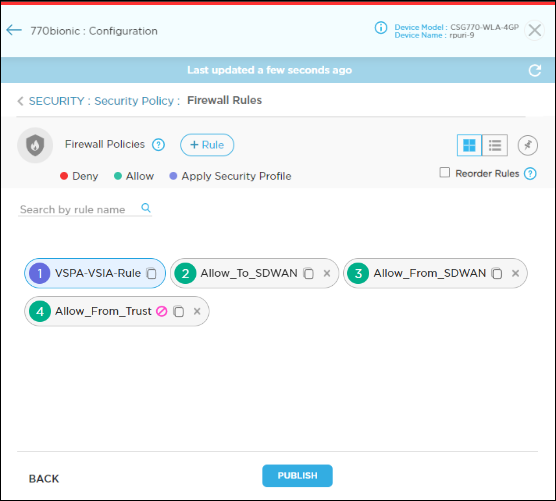Click the back arrow next to 770bionic Configuration

pos(14,30)
